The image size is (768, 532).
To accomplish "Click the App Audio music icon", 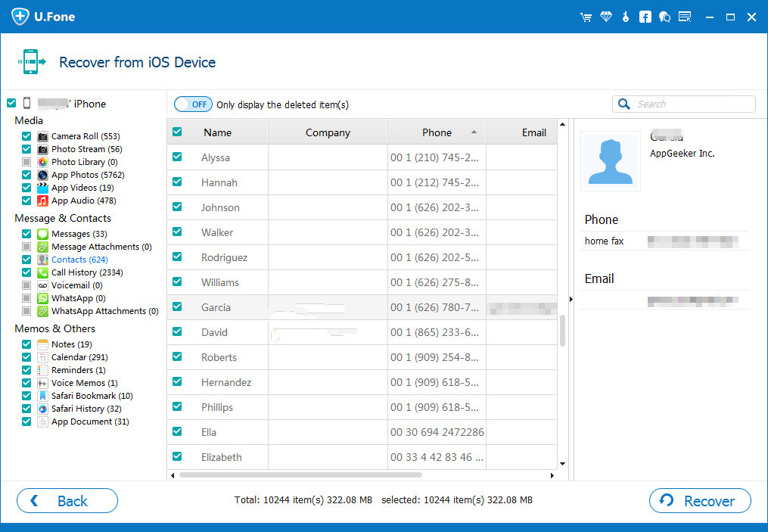I will [42, 201].
